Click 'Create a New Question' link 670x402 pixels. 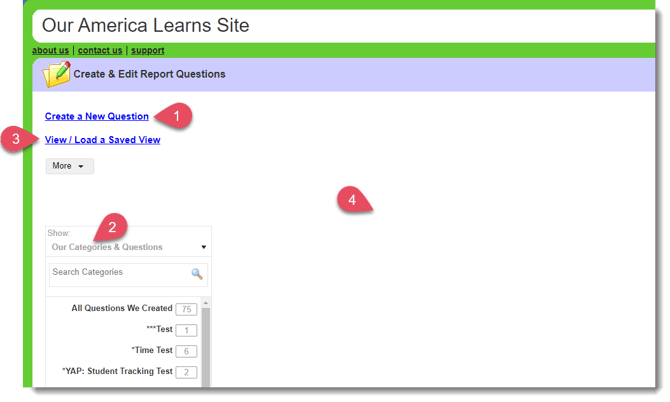[97, 117]
